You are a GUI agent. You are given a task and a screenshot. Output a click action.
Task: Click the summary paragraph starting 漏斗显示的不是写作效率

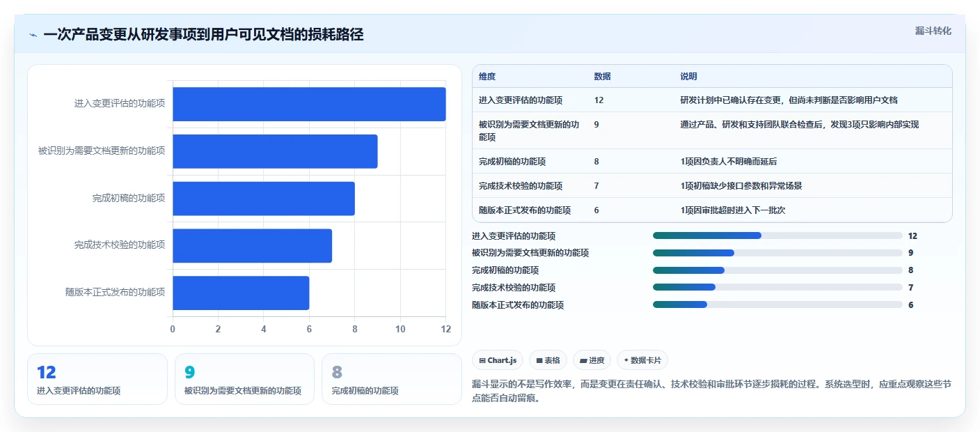click(712, 392)
